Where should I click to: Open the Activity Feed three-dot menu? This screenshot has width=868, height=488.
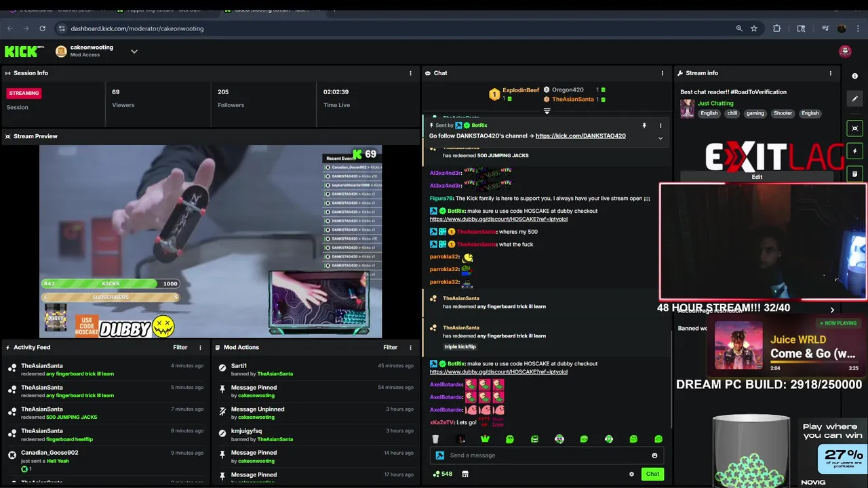pos(200,348)
